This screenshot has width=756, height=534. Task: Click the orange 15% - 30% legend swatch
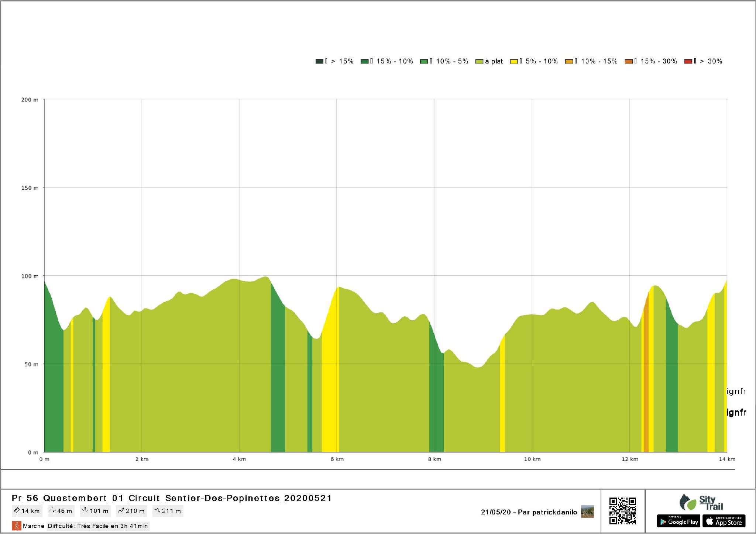pyautogui.click(x=629, y=61)
